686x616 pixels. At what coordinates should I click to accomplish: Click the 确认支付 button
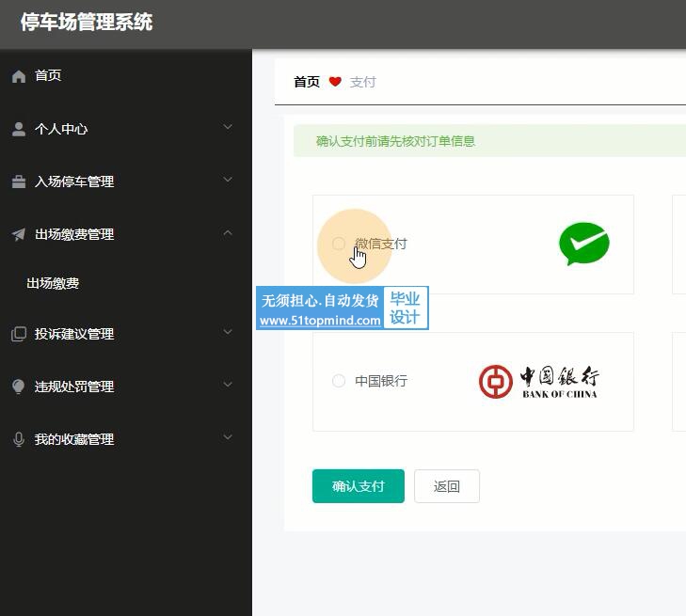359,486
